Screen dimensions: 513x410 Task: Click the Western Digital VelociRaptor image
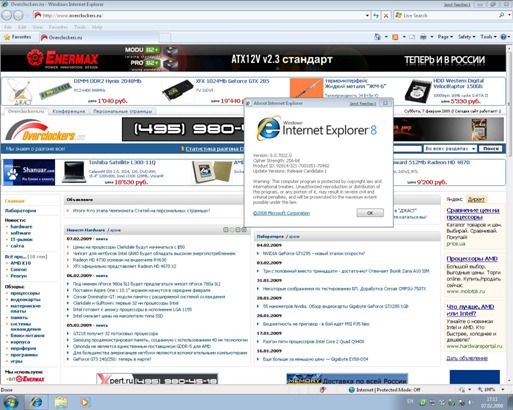(x=417, y=91)
